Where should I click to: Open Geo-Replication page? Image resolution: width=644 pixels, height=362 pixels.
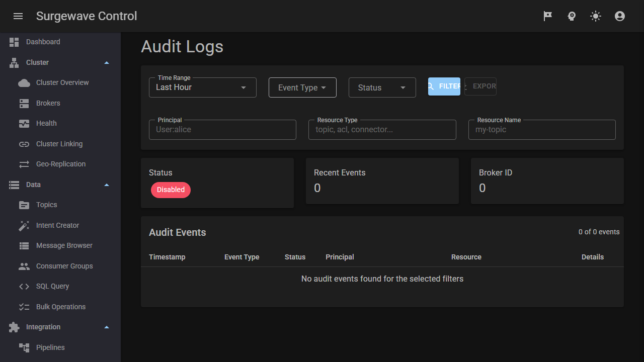coord(60,164)
